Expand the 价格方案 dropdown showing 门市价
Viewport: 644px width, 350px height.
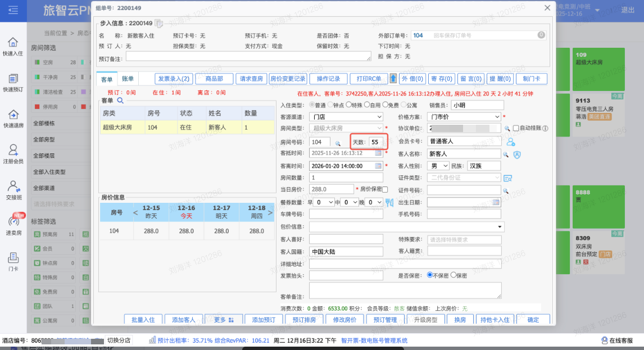pos(463,116)
